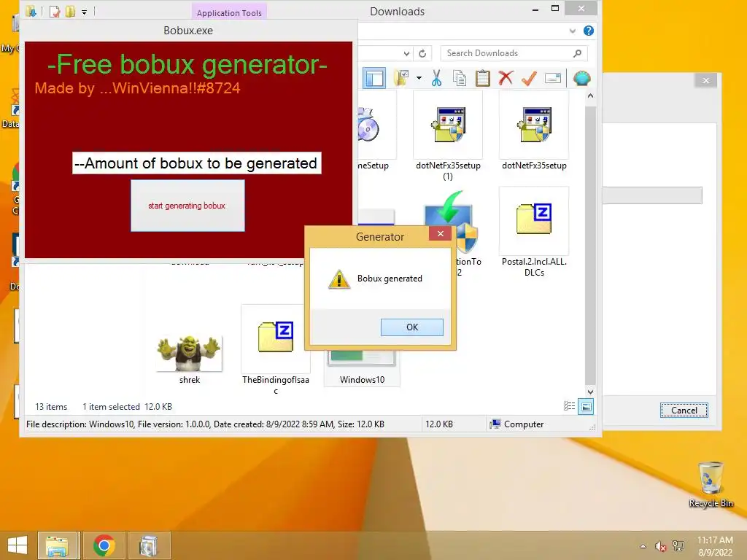Click the Computer status bar entry

(x=517, y=424)
